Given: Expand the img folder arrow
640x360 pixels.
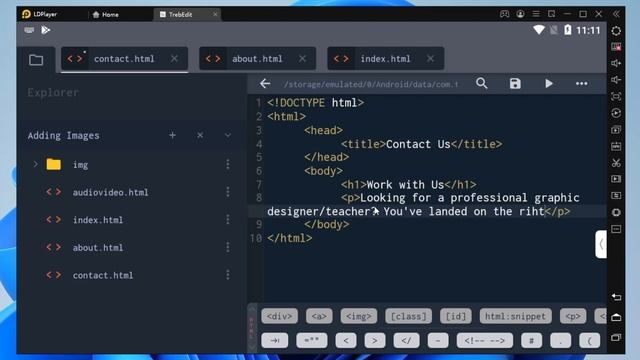Looking at the screenshot, I should (x=36, y=164).
